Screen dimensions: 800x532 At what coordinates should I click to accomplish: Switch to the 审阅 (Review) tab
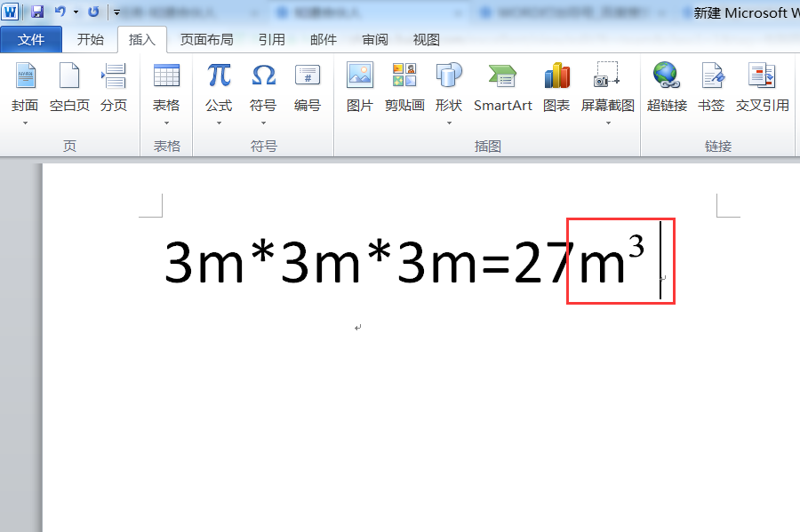pos(375,40)
